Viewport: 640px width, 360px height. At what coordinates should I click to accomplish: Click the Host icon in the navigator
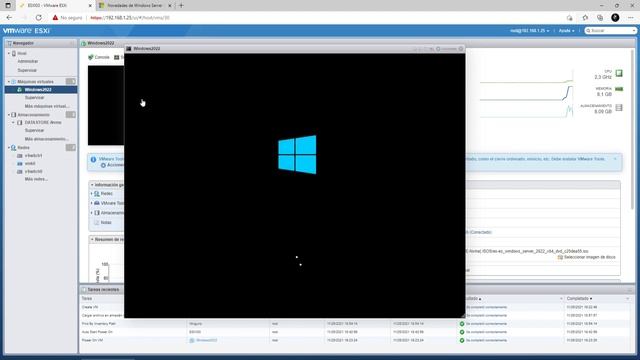14,53
